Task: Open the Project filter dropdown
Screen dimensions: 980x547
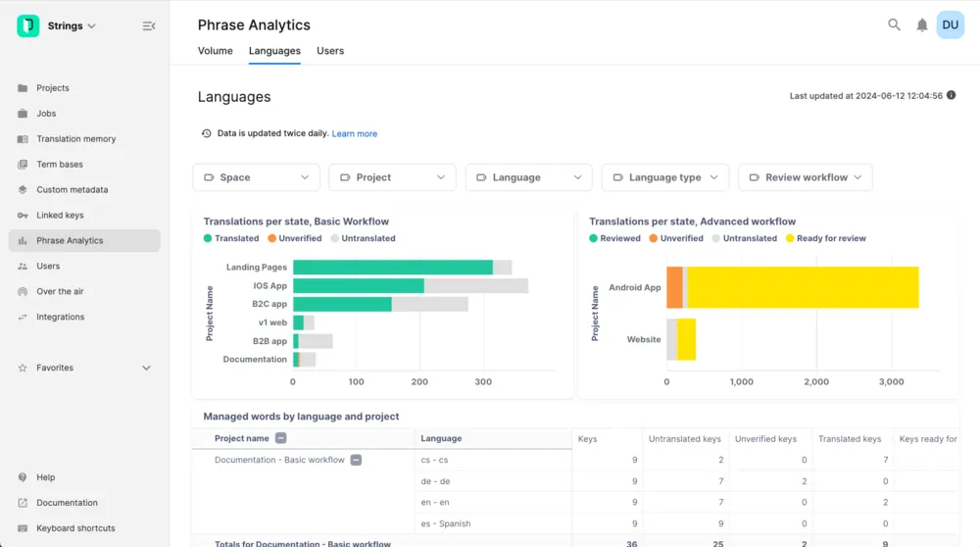Action: click(x=393, y=177)
